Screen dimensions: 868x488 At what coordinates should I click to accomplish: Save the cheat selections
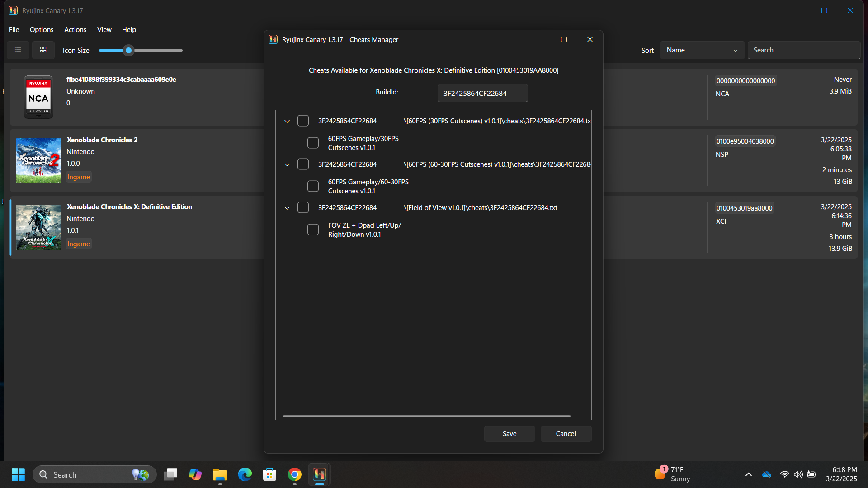509,434
